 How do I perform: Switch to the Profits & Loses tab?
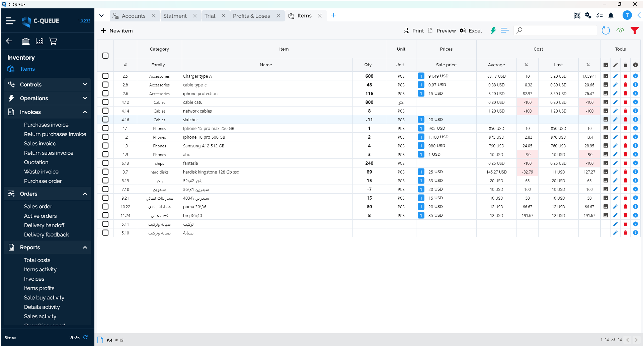pos(251,16)
